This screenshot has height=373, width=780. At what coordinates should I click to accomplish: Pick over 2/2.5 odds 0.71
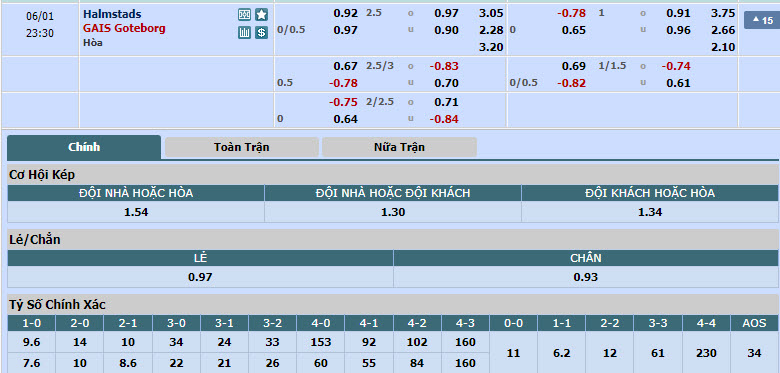click(446, 102)
